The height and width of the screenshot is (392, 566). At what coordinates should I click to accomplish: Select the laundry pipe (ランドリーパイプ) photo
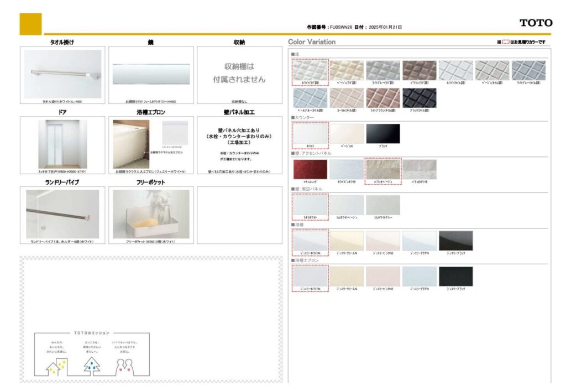pos(62,214)
